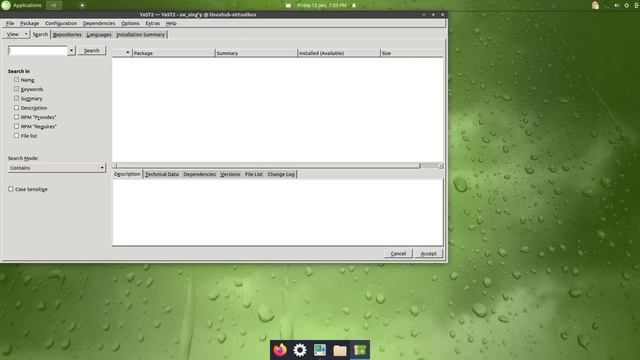The height and width of the screenshot is (360, 640).
Task: Expand the search history dropdown arrow
Action: click(x=71, y=50)
